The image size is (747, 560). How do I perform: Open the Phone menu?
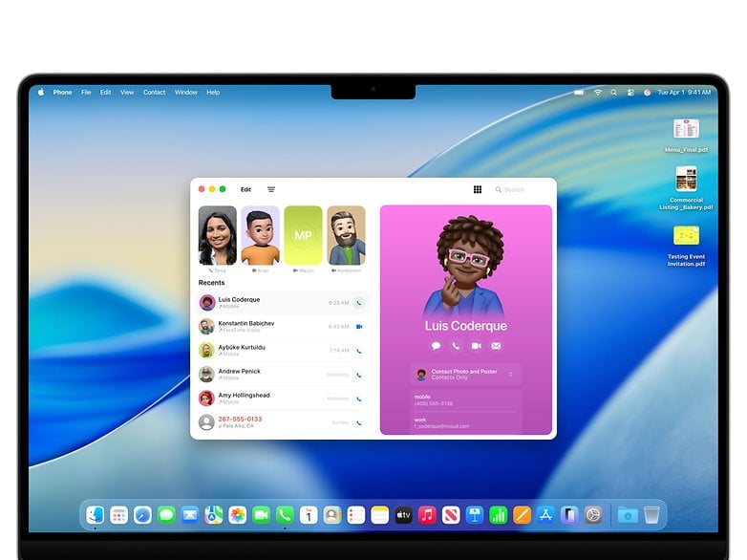pos(62,92)
